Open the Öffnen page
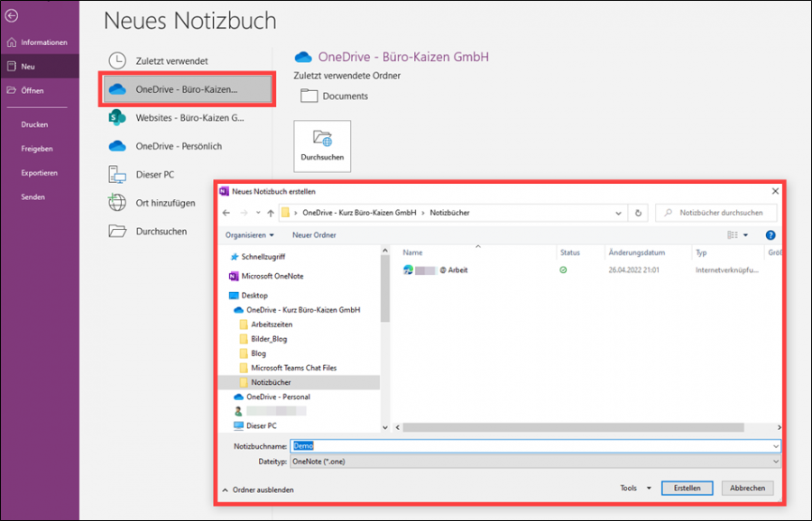Viewport: 812px width, 521px height. point(40,90)
